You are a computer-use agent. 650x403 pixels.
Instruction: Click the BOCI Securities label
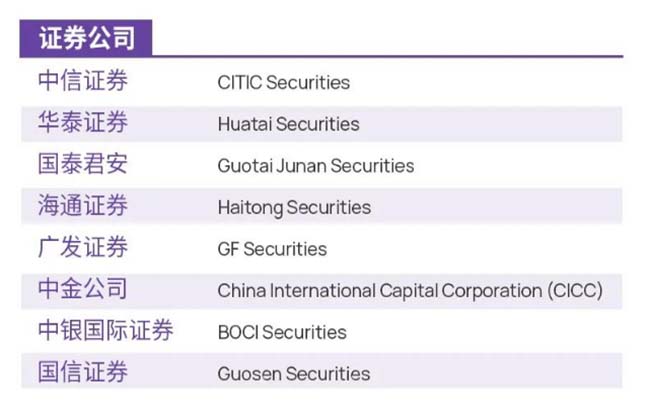pyautogui.click(x=282, y=332)
